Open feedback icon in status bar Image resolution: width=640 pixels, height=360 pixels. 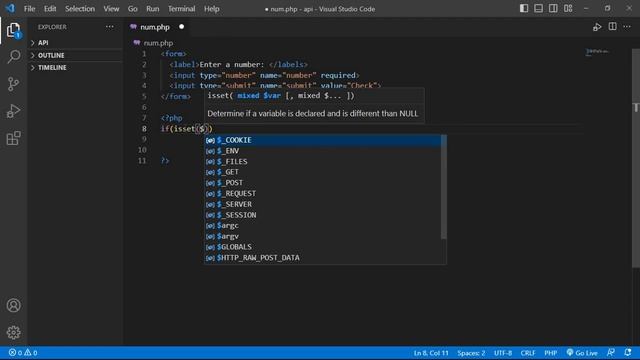pos(611,352)
